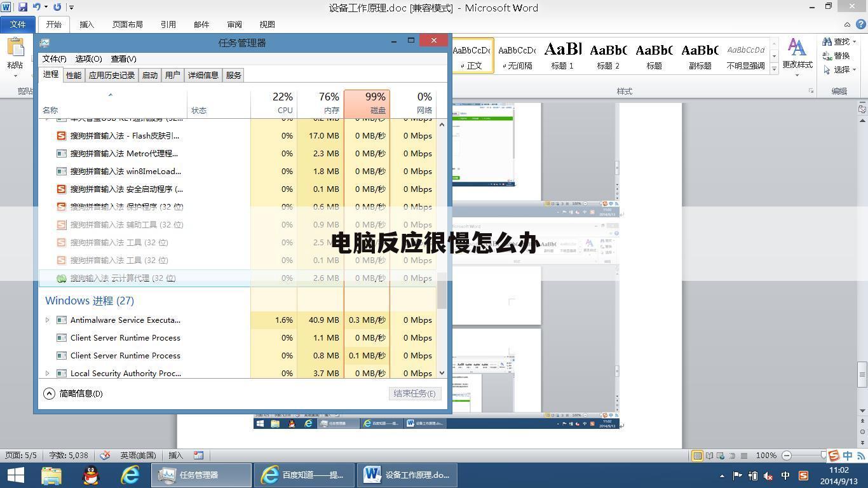Switch Word to Print Layout view
This screenshot has width=868, height=488.
point(698,456)
